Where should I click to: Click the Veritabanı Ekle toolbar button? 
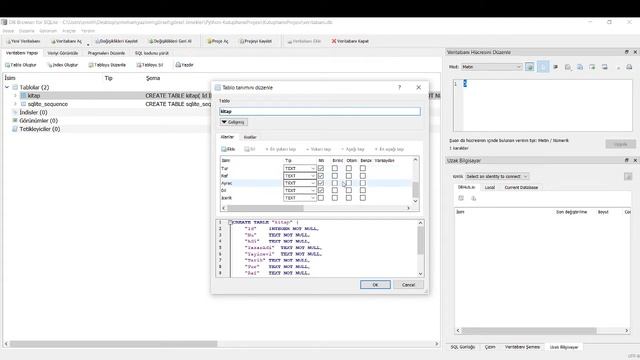click(304, 41)
